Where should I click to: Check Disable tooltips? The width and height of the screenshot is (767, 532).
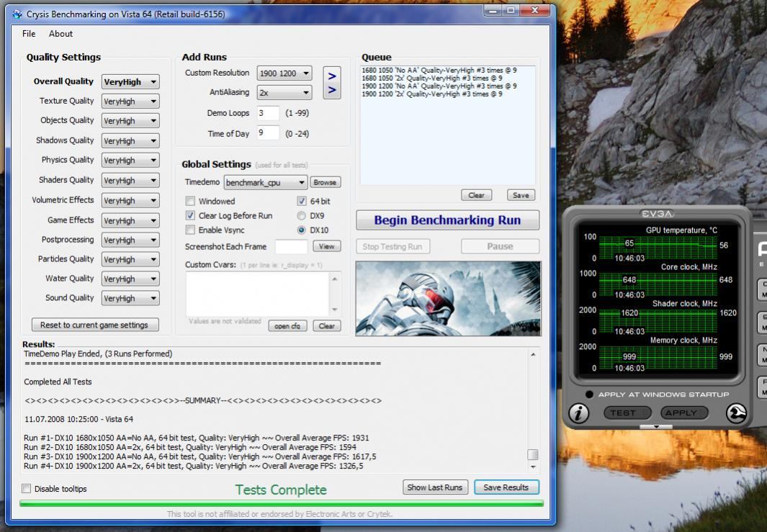click(27, 489)
